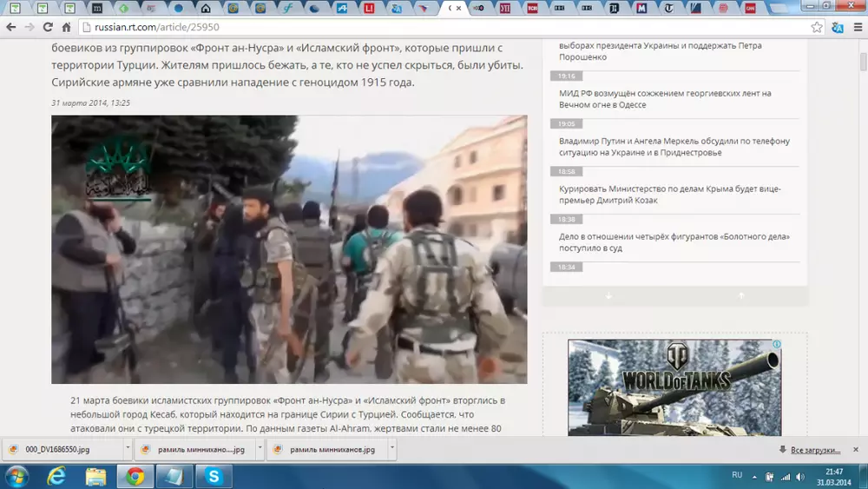
Task: Expand options for 000_DV1686550.jpg download
Action: coord(128,449)
